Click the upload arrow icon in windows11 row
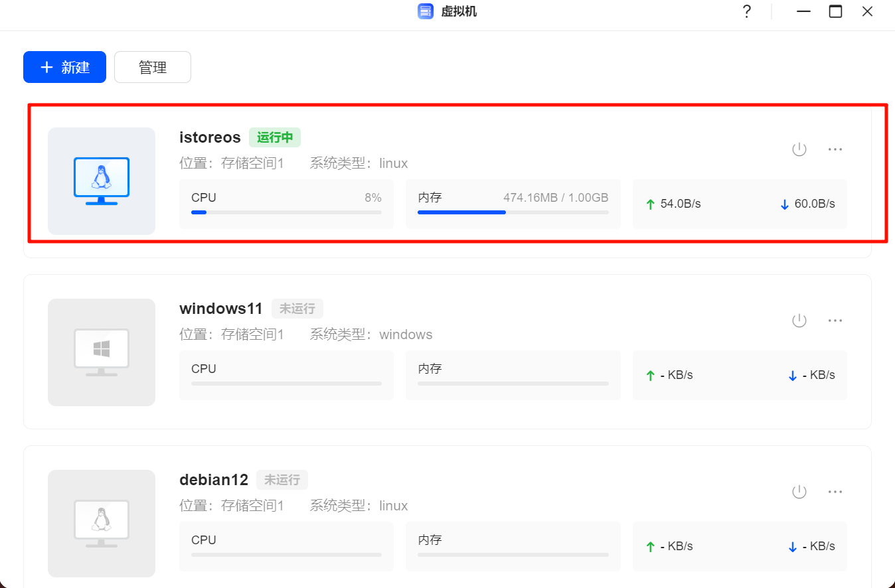 pos(651,376)
